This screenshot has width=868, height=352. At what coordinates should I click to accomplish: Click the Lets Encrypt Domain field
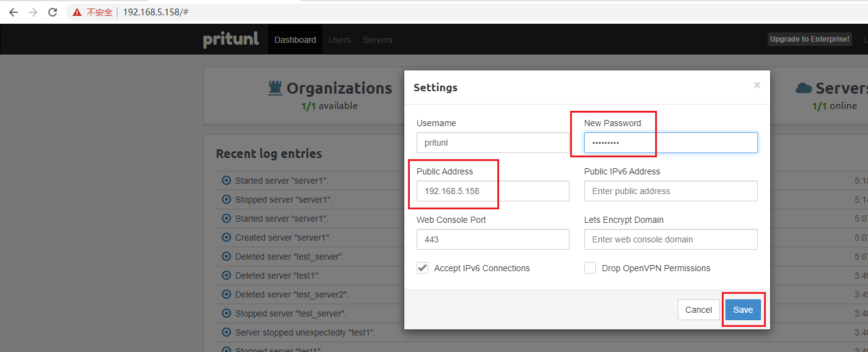670,239
